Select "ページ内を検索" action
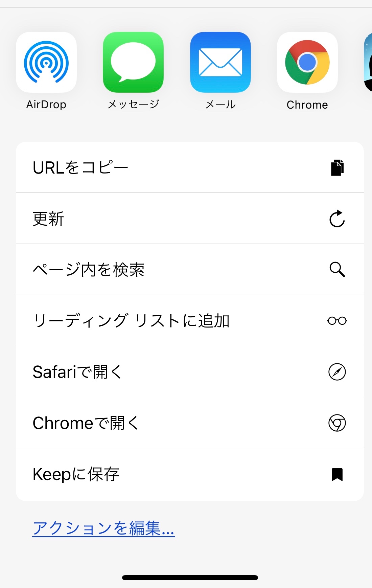The width and height of the screenshot is (372, 588). [89, 270]
